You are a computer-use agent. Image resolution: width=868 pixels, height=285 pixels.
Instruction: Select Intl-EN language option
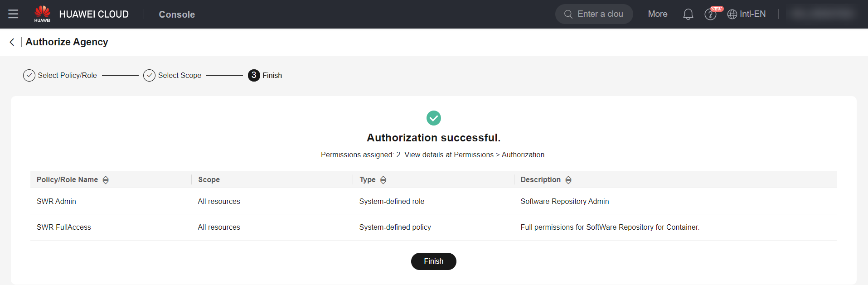[752, 14]
